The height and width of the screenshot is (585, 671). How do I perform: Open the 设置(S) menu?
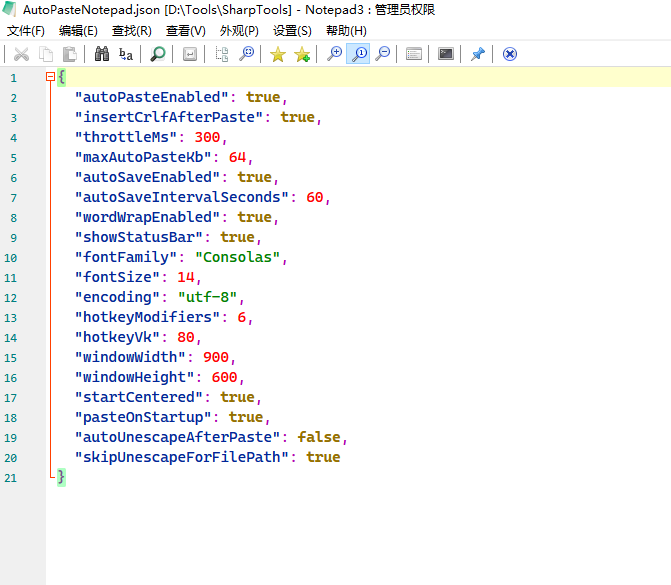292,31
